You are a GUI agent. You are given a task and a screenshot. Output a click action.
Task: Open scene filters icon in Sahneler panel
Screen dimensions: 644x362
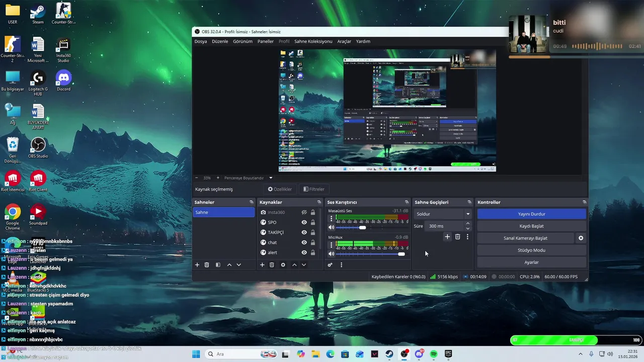click(218, 265)
